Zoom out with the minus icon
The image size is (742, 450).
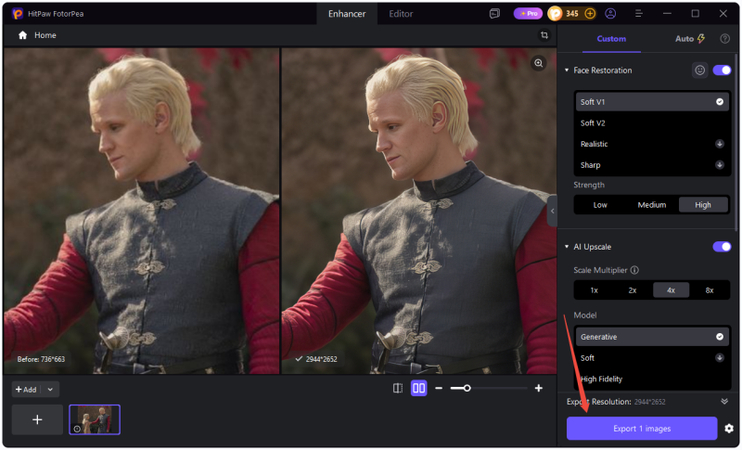[439, 388]
